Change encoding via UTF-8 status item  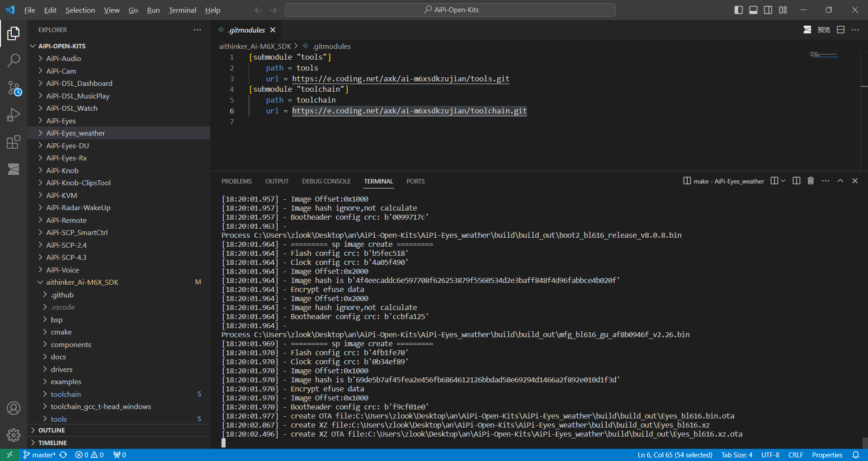(770, 455)
